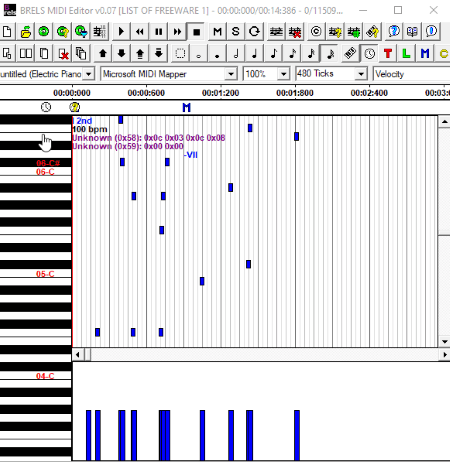Viewport: 450px width, 462px height.
Task: Select the eighth note duration
Action: pos(273,53)
